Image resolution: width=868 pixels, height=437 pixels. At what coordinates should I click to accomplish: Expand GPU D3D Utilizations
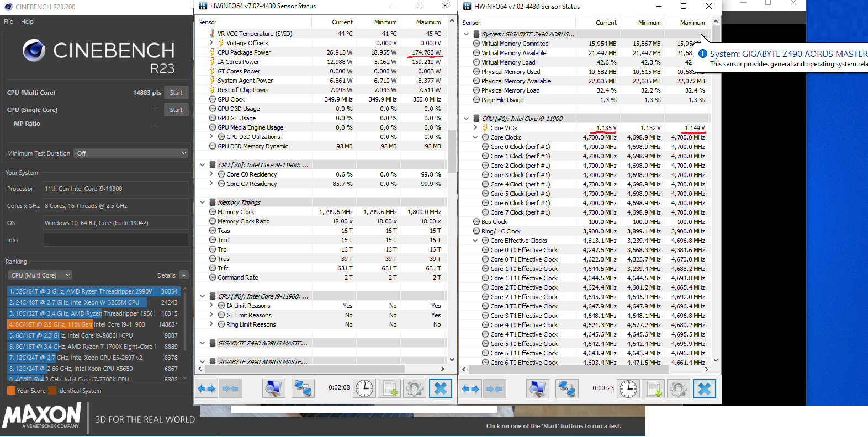pos(211,137)
